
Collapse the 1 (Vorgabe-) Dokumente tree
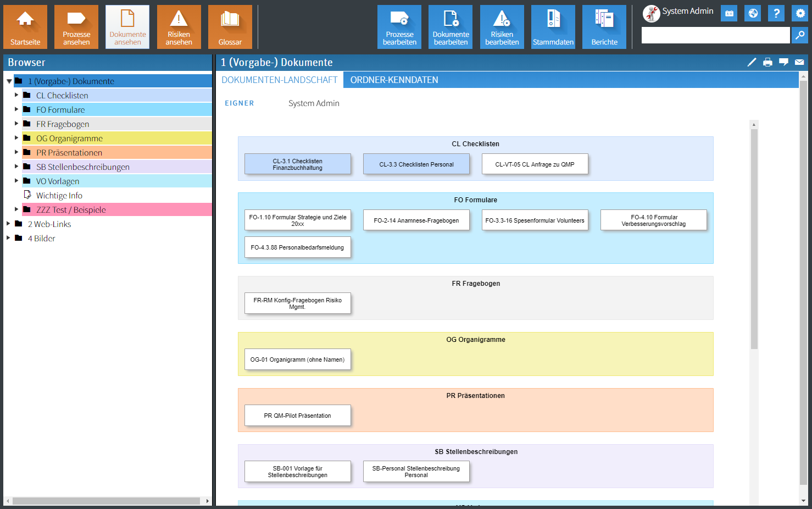[9, 80]
